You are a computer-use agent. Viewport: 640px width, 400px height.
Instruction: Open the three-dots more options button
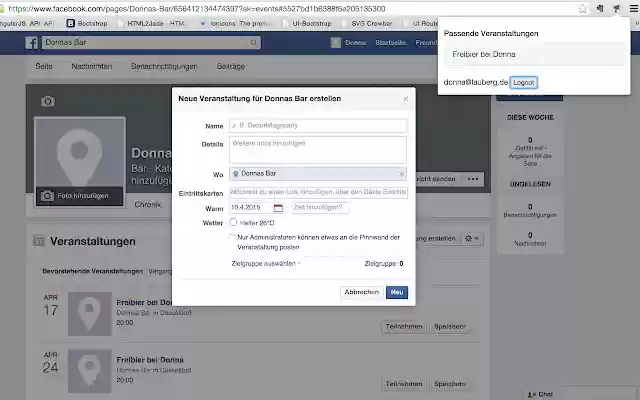coord(473,179)
